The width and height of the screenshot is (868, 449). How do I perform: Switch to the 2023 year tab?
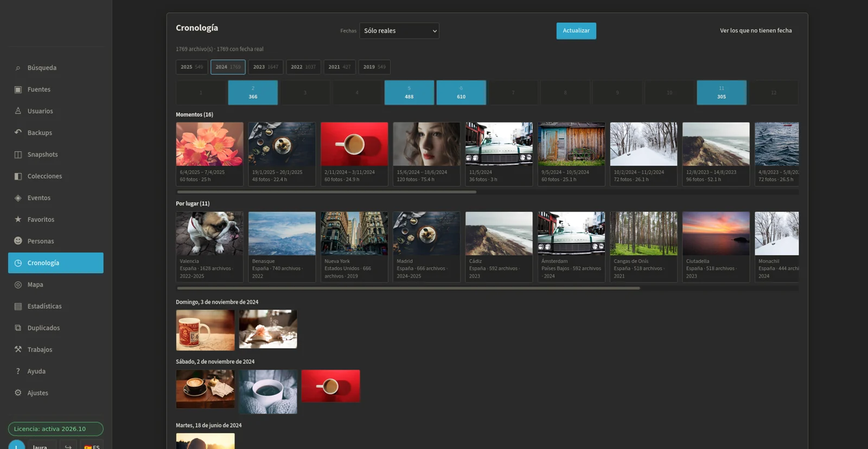pos(265,67)
